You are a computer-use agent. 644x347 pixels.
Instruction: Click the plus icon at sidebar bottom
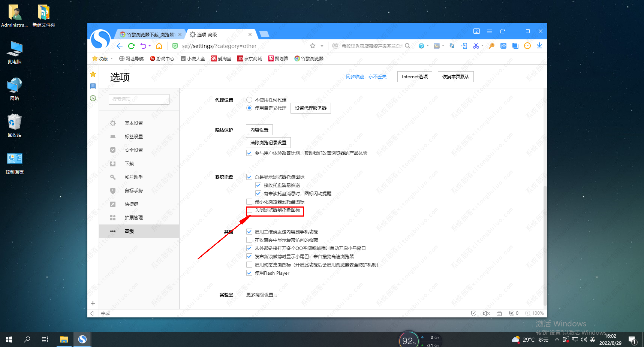point(93,303)
